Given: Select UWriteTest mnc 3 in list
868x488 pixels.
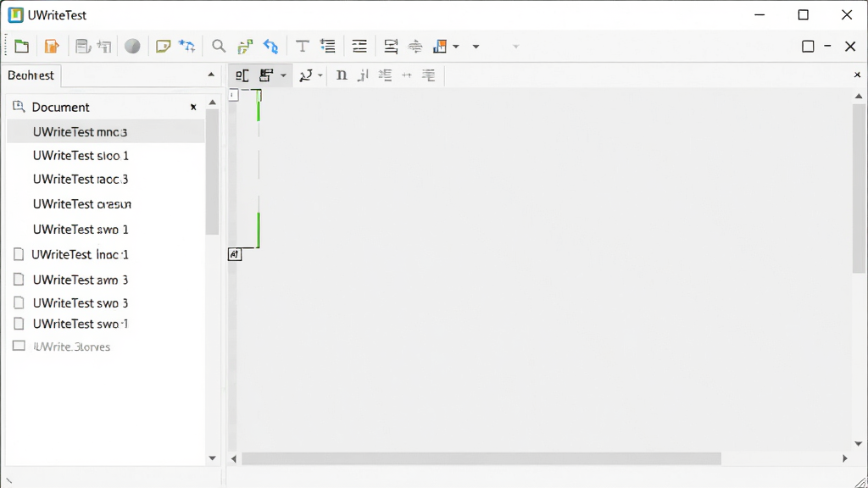Looking at the screenshot, I should click(x=106, y=131).
